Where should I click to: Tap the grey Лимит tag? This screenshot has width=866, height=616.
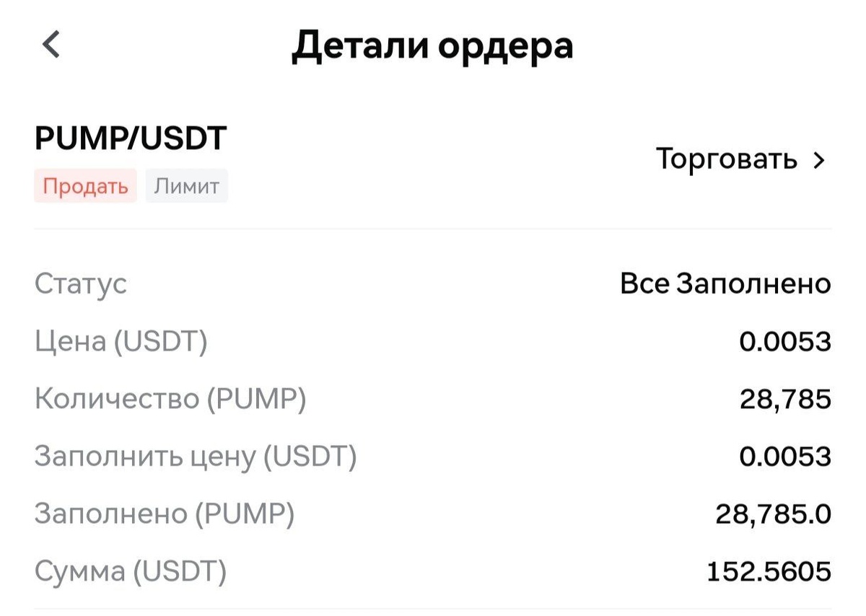click(186, 186)
